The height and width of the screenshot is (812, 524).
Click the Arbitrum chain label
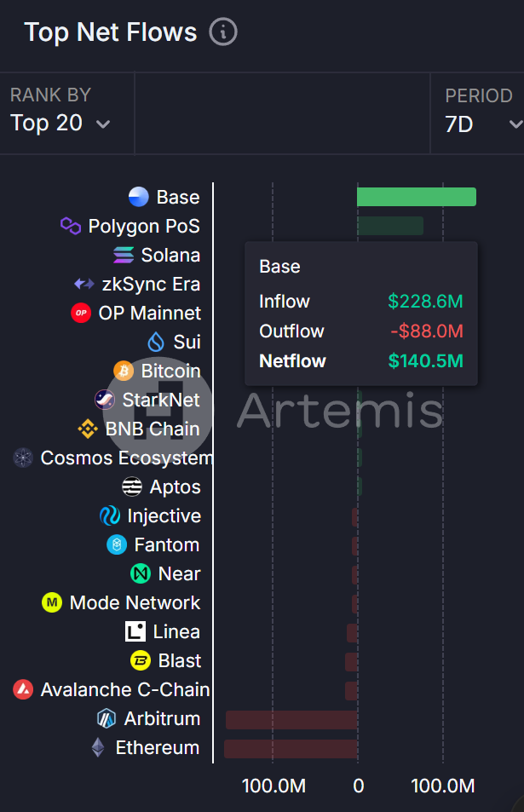(x=162, y=718)
